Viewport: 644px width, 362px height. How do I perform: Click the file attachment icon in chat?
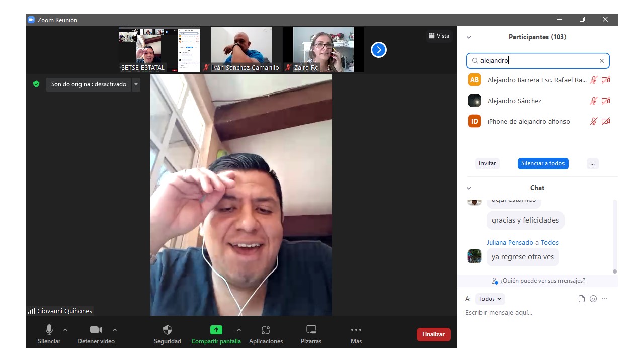(x=582, y=299)
